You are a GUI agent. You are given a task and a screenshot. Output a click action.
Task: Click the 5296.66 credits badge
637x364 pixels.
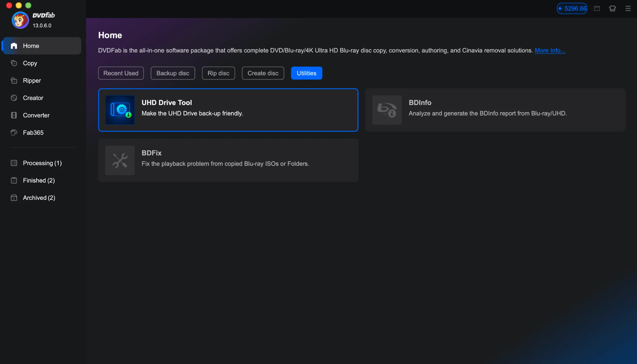[572, 8]
